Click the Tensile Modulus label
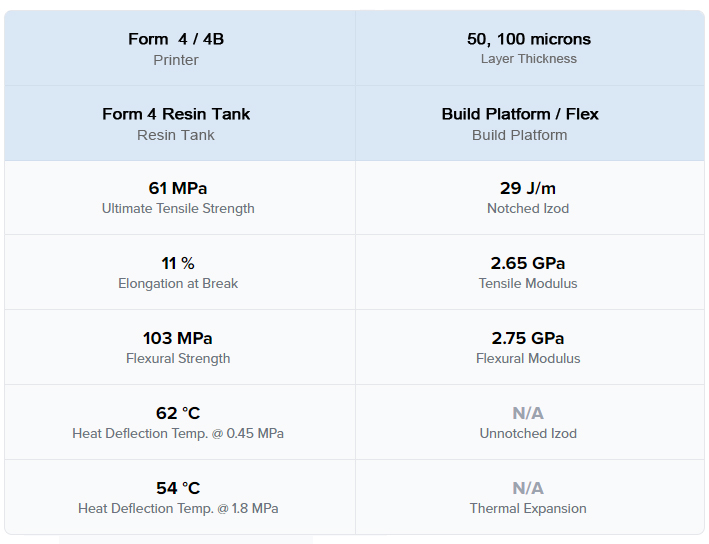The width and height of the screenshot is (709, 544). [528, 284]
